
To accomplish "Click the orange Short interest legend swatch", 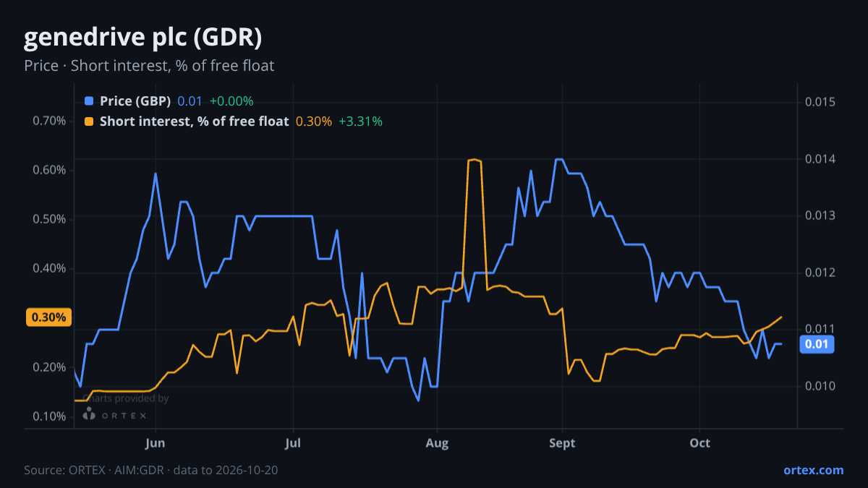I will click(90, 121).
